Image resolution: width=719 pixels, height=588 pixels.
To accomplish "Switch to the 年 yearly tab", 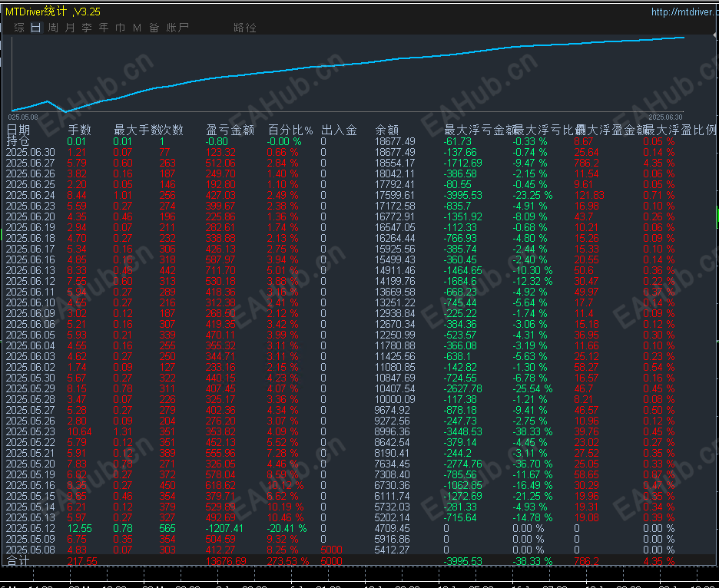I will 104,28.
